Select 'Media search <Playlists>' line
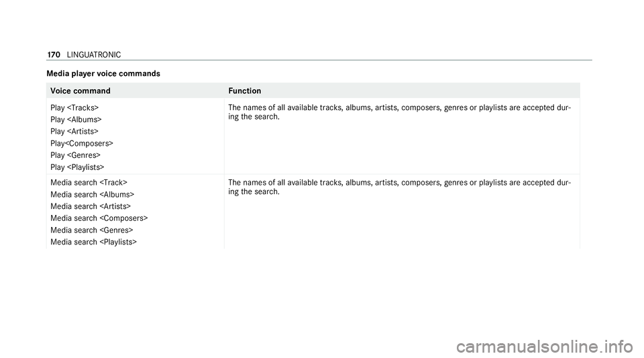 (x=94, y=242)
